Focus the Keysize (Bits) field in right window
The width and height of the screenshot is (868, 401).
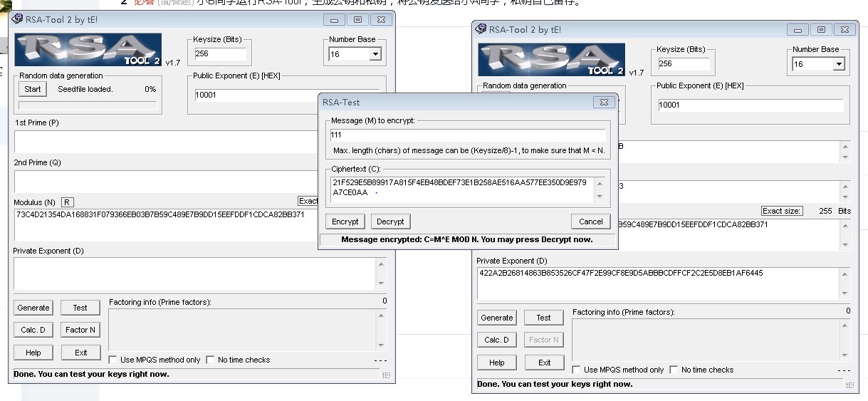point(684,63)
